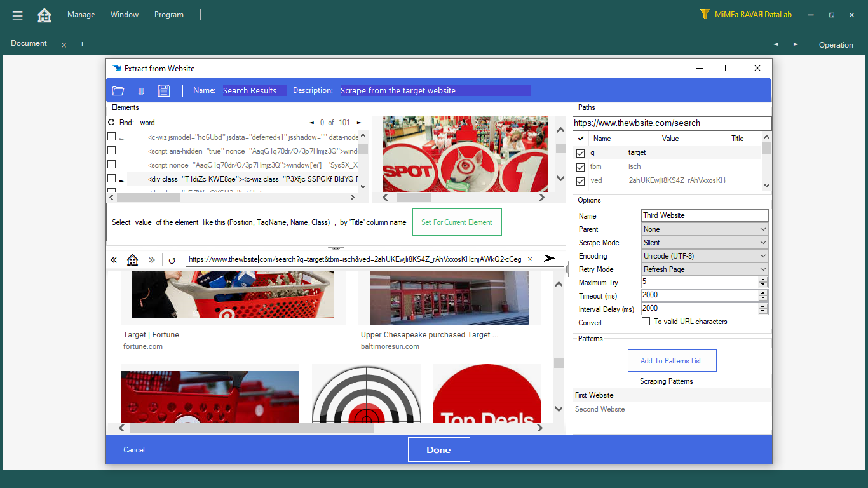Expand the Encoding dropdown
The image size is (868, 488).
click(x=704, y=256)
